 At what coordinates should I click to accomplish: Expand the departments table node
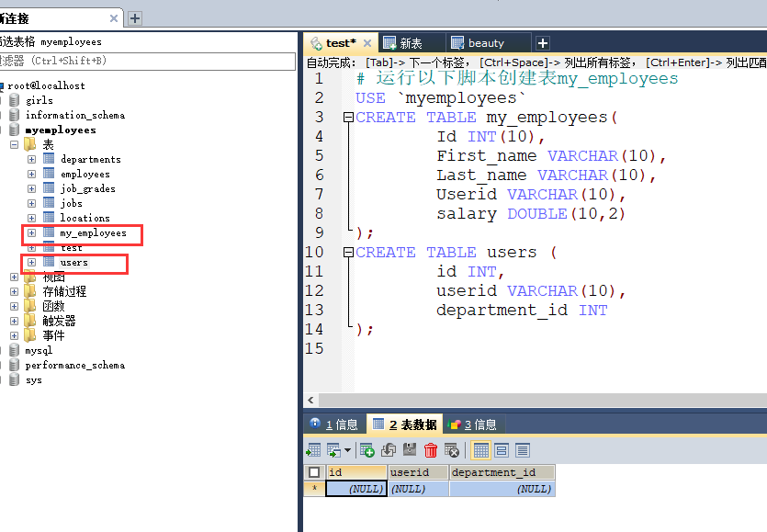click(32, 160)
